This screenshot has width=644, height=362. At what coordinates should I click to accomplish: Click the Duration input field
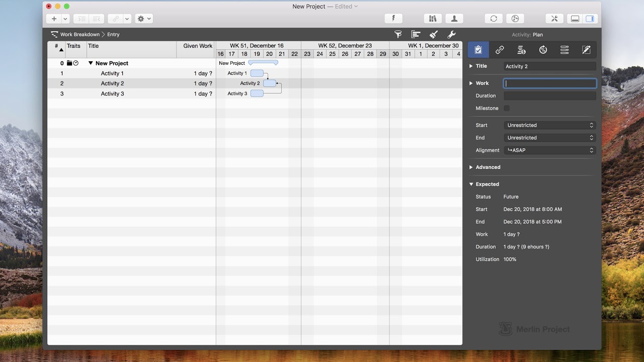550,96
